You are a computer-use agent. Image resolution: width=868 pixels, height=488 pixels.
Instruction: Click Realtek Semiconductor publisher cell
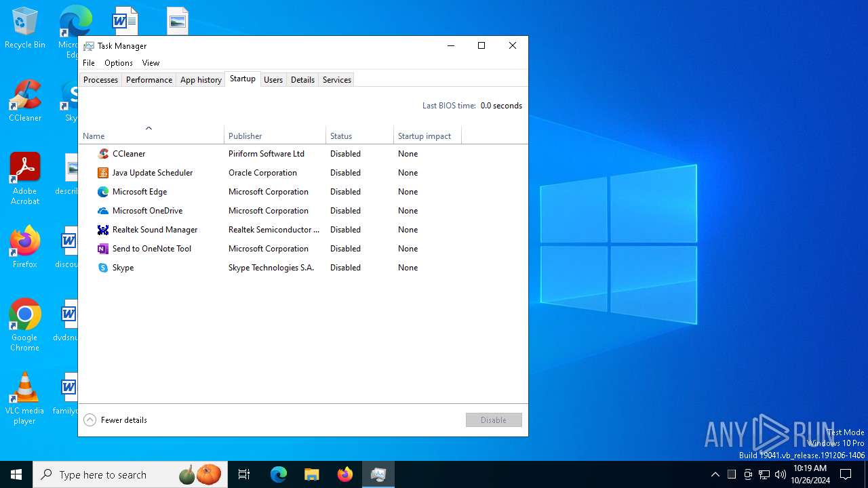(x=274, y=230)
